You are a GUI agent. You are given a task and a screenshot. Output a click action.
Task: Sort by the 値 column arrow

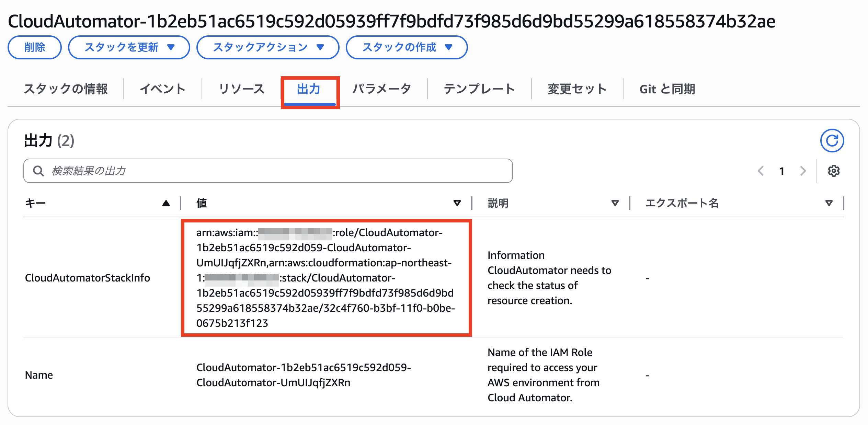click(457, 203)
